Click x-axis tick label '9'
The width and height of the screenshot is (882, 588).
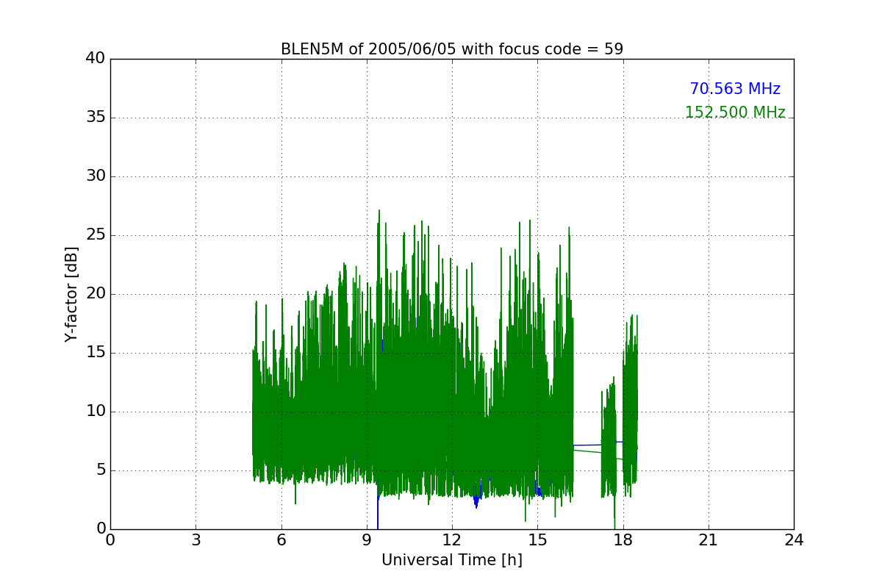click(367, 540)
